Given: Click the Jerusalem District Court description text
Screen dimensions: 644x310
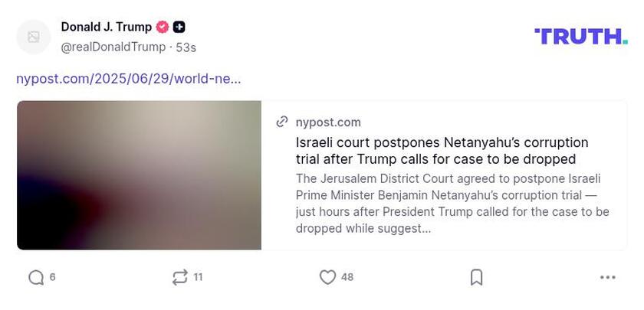Looking at the screenshot, I should pyautogui.click(x=452, y=203).
